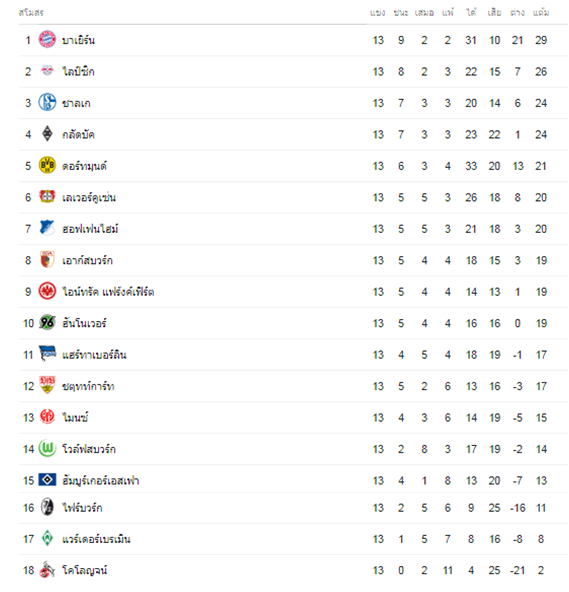Open the แฮร์ทาเบอร์ลิน team link
569x592 pixels.
[94, 355]
